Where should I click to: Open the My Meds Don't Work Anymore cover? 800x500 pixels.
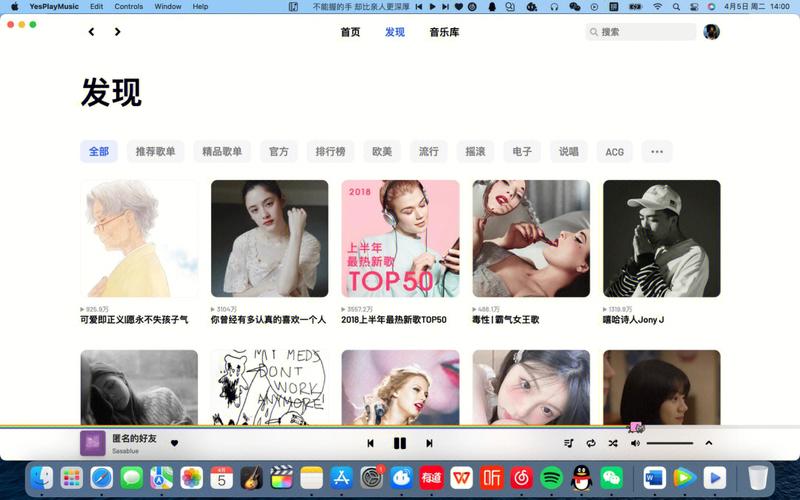[270, 387]
